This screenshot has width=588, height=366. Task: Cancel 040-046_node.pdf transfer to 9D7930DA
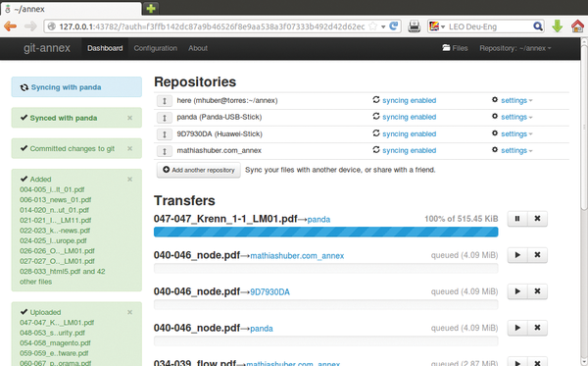coord(537,291)
